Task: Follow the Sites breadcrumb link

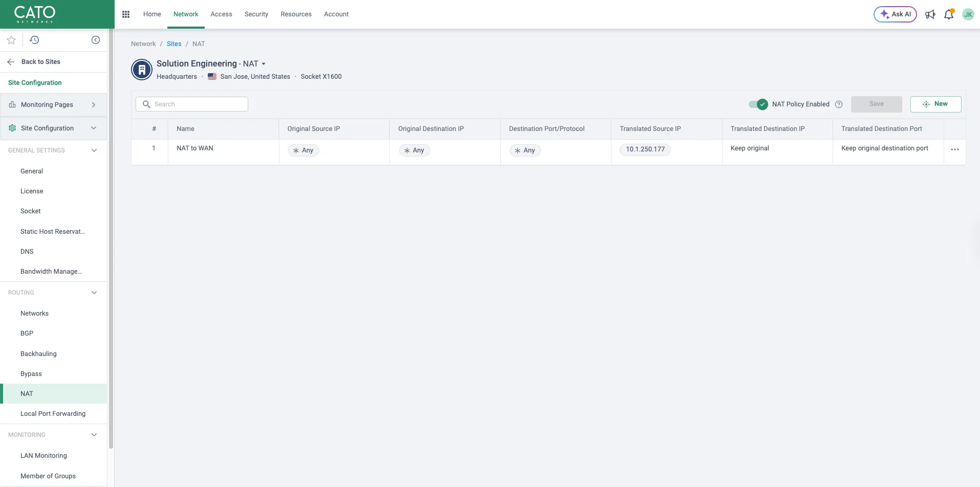Action: pyautogui.click(x=174, y=44)
